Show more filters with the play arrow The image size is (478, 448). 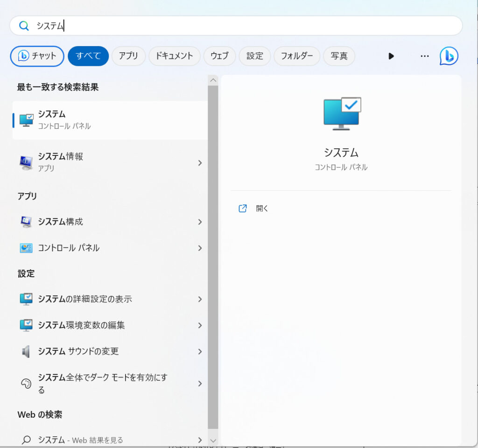[391, 56]
